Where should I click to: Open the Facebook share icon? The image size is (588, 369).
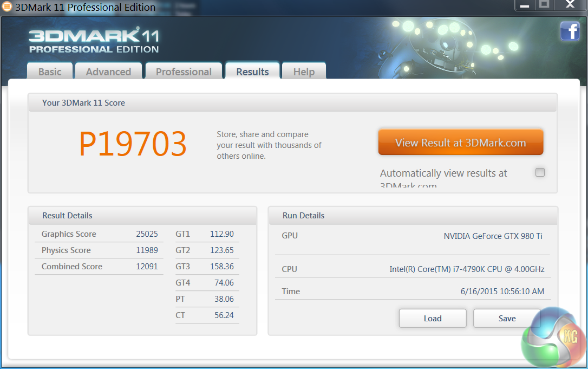pos(570,31)
